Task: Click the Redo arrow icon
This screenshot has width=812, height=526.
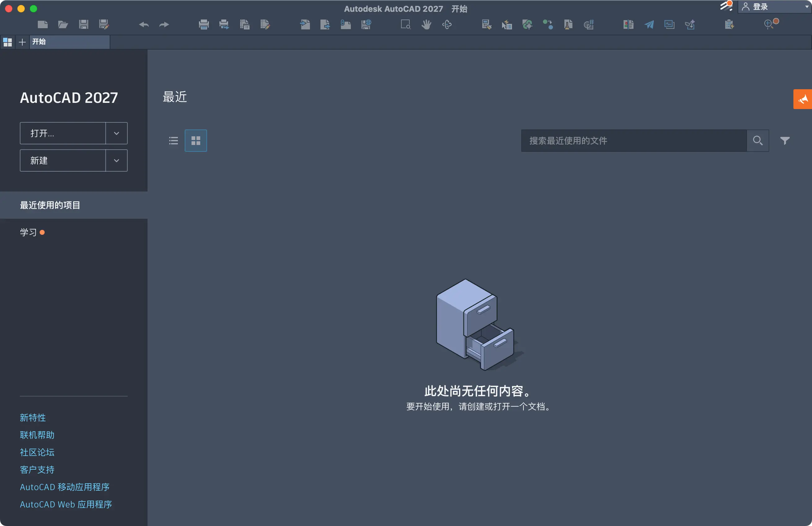Action: (x=164, y=24)
